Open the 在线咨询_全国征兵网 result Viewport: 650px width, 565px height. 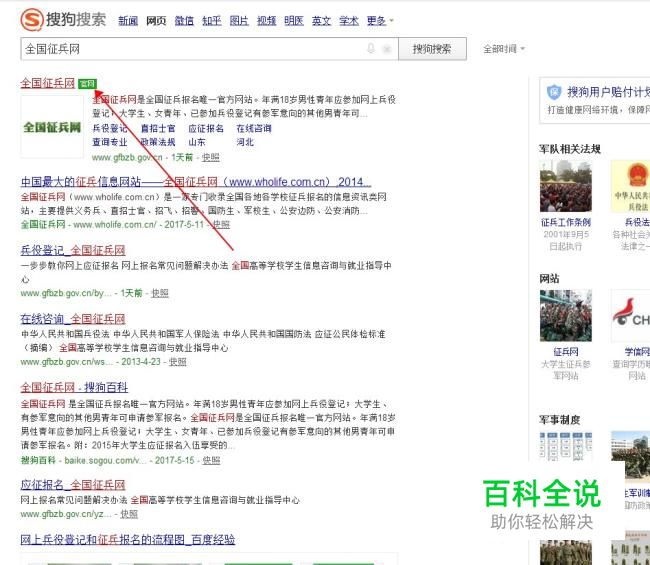coord(73,319)
